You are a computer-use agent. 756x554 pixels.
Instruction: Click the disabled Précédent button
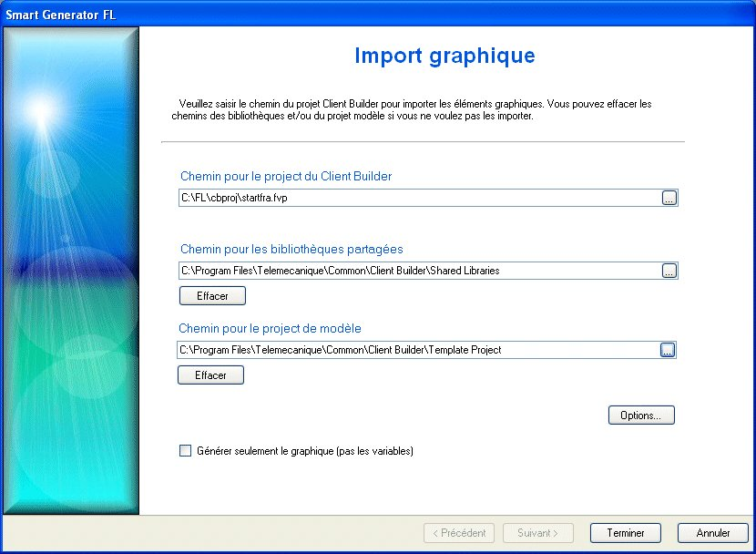tap(459, 533)
